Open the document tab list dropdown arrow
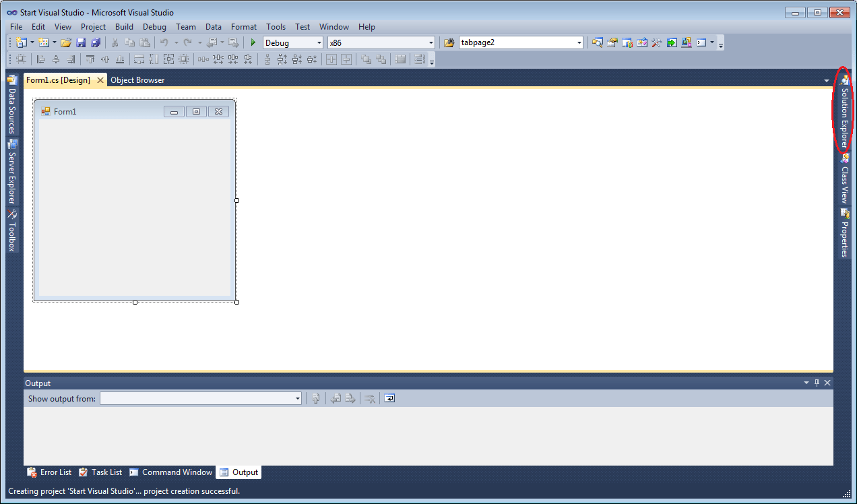The height and width of the screenshot is (504, 857). (827, 81)
